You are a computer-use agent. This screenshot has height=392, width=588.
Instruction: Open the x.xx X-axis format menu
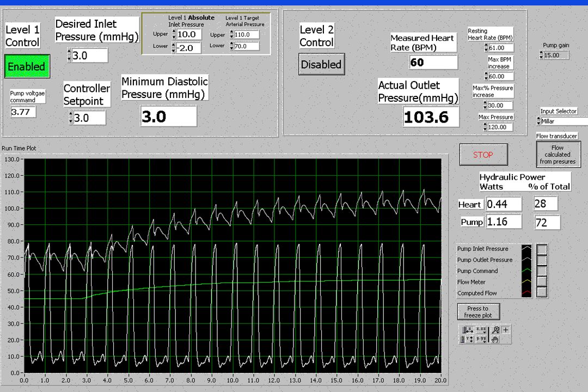coord(481,330)
